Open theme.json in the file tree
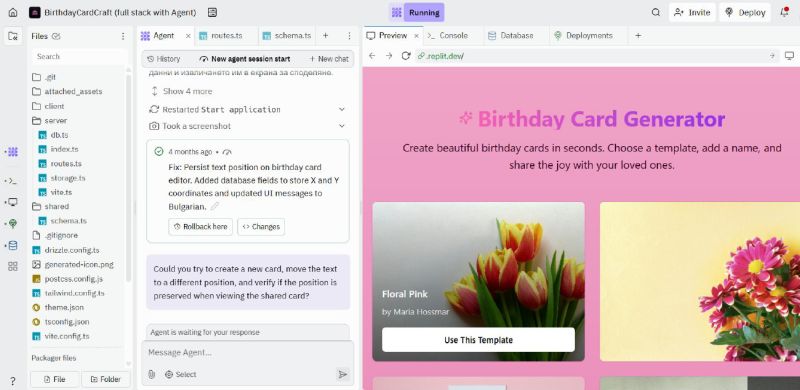This screenshot has height=390, width=800. coord(64,307)
